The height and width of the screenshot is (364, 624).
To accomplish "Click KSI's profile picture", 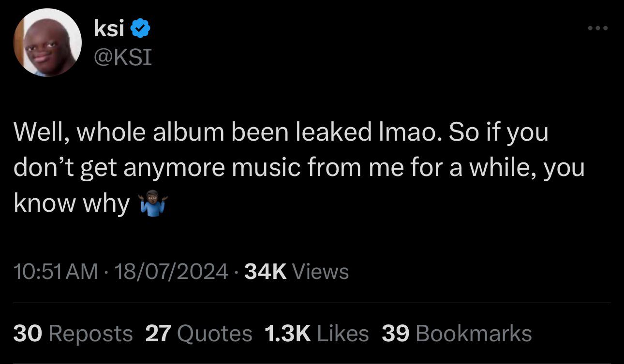I will pos(48,43).
